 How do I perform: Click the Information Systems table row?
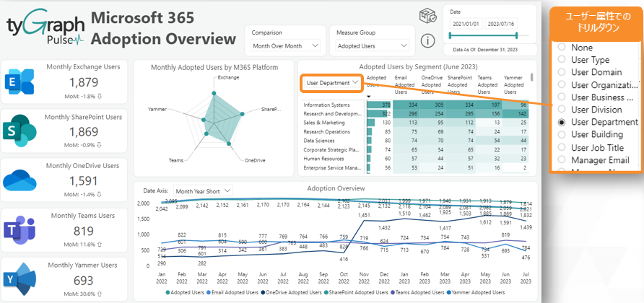coord(333,105)
